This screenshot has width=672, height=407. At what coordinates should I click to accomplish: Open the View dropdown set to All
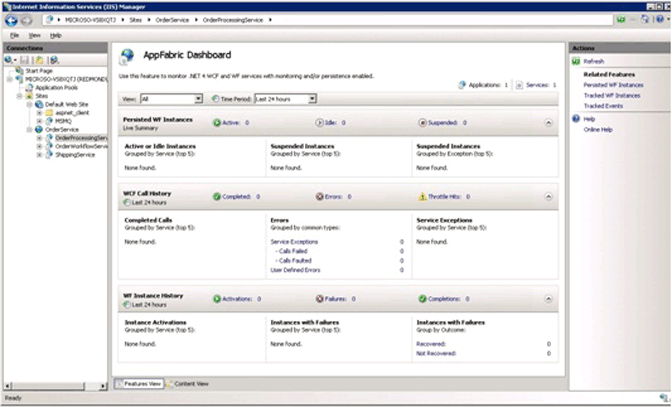(171, 99)
